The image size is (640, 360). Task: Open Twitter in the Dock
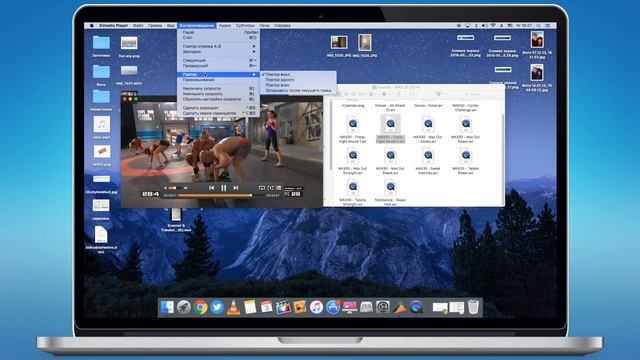(217, 307)
